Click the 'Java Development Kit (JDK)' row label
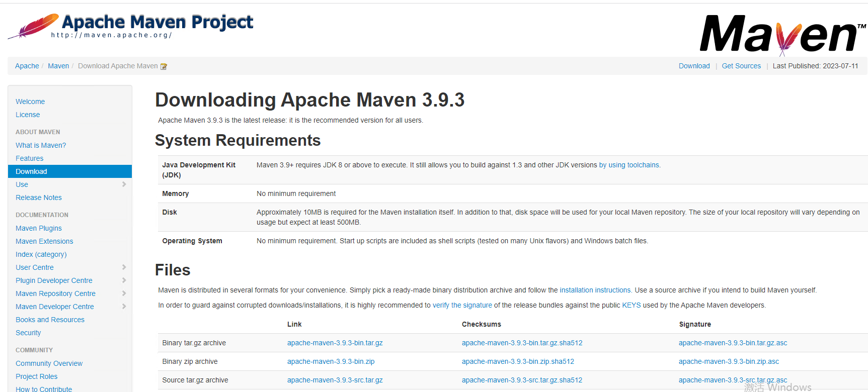Screen dimensions: 868x392 click(199, 170)
